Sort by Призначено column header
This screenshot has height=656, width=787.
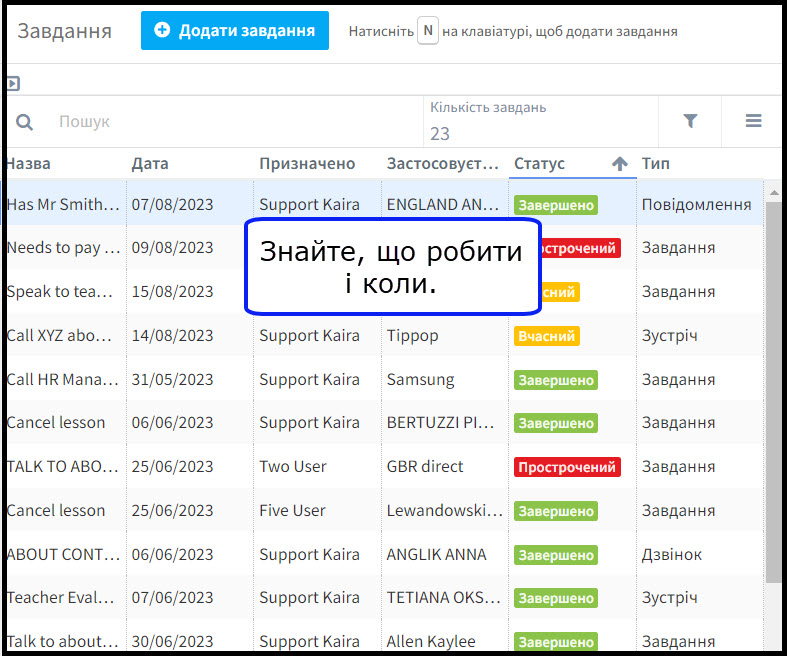(x=307, y=164)
